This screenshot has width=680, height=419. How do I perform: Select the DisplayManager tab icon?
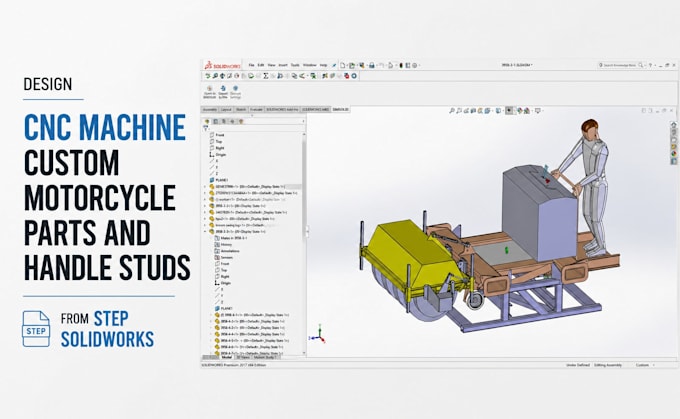point(241,121)
